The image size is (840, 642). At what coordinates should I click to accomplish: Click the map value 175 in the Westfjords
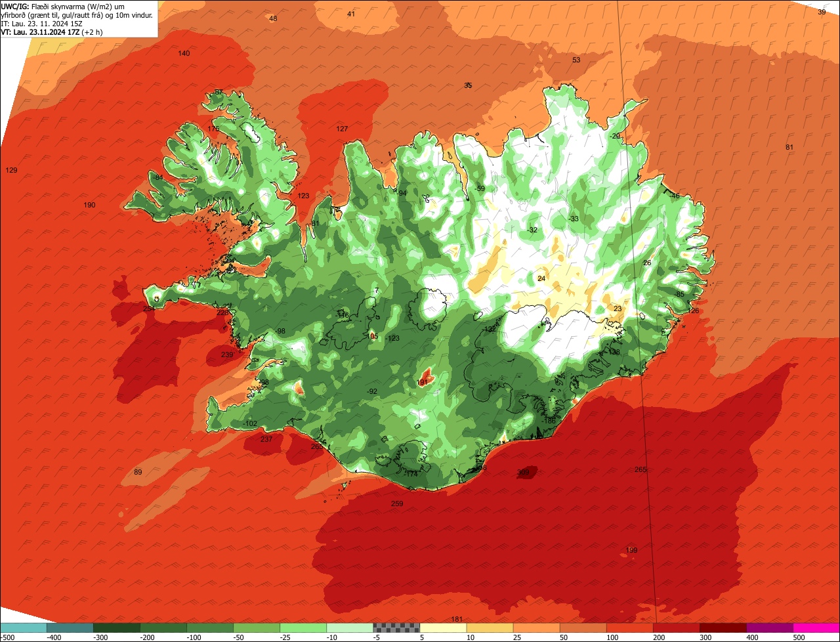click(x=214, y=129)
